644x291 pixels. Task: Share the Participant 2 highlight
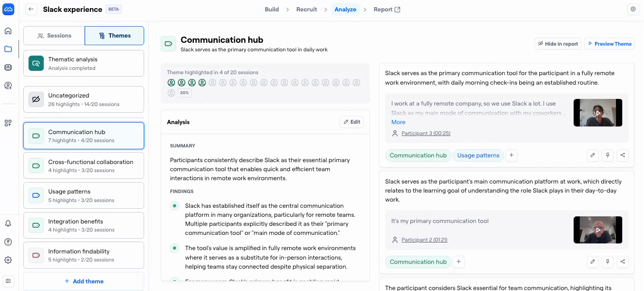point(623,262)
